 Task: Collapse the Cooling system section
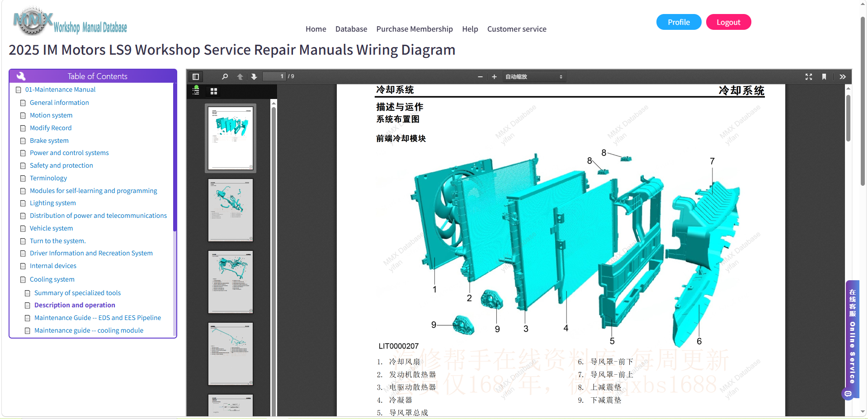tap(52, 279)
